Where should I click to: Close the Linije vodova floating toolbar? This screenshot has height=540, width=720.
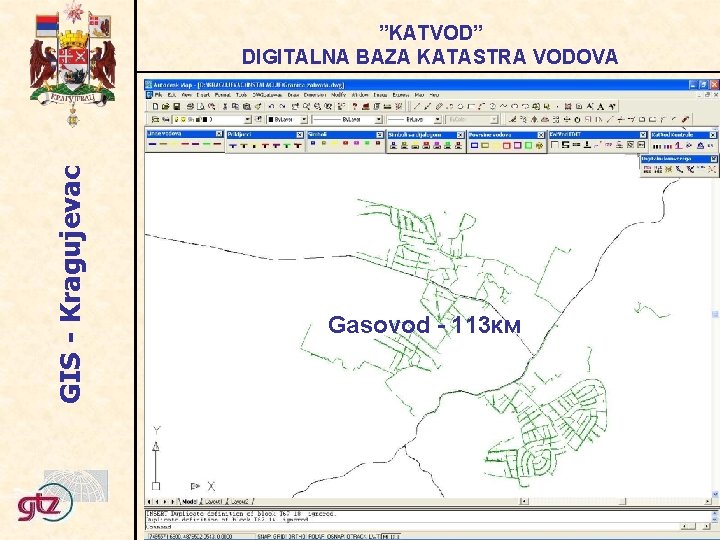[x=219, y=134]
